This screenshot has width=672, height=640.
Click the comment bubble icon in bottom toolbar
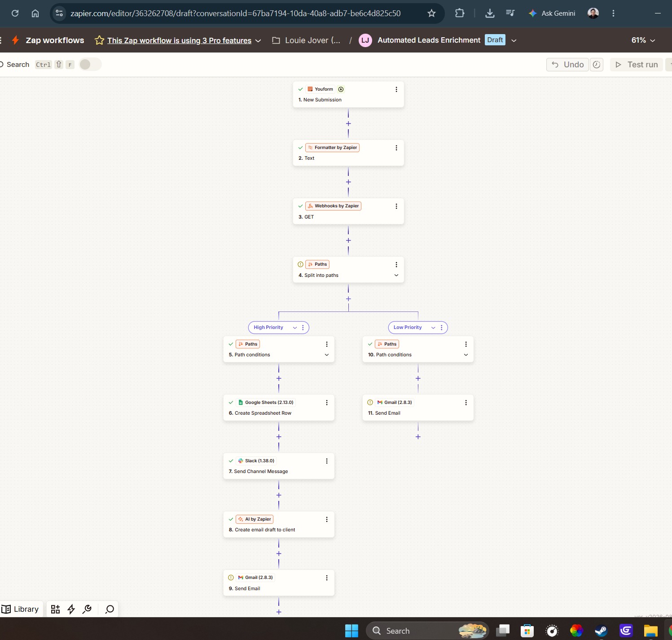pos(110,609)
